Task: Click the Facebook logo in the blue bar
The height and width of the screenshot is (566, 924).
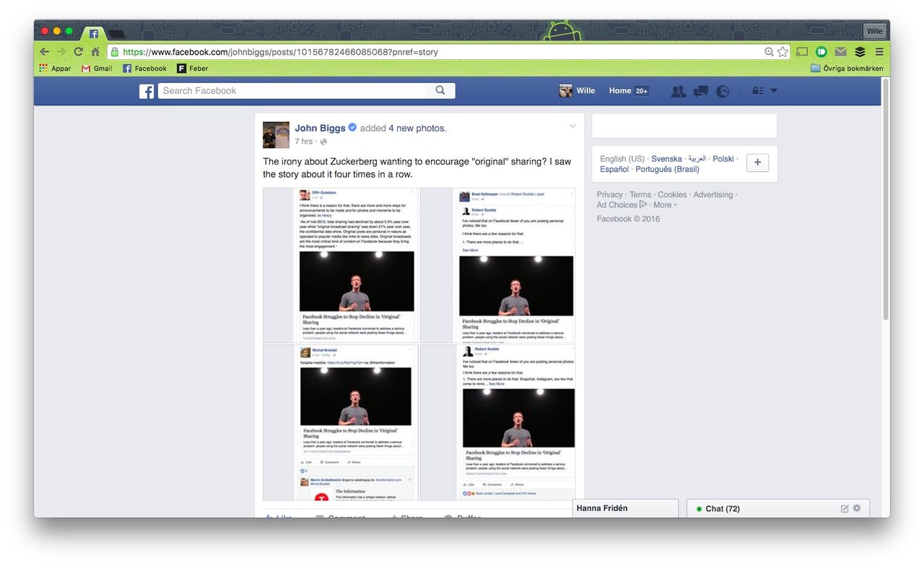Action: point(147,91)
